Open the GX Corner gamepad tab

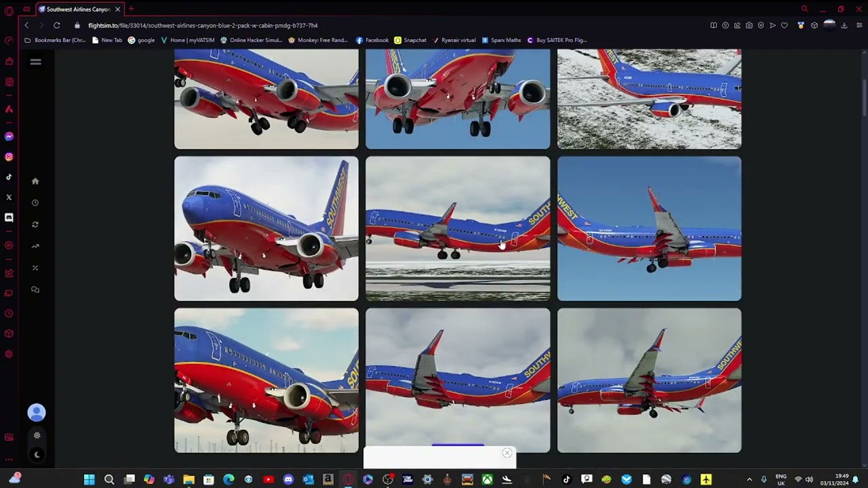click(26, 9)
